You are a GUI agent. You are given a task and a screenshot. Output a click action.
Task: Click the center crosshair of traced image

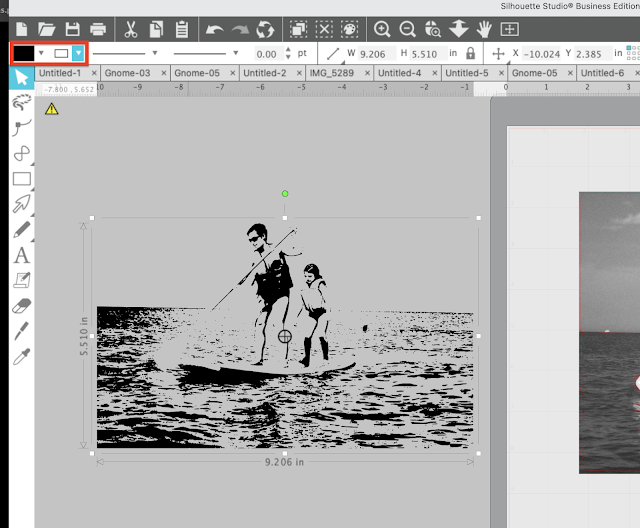click(x=284, y=337)
